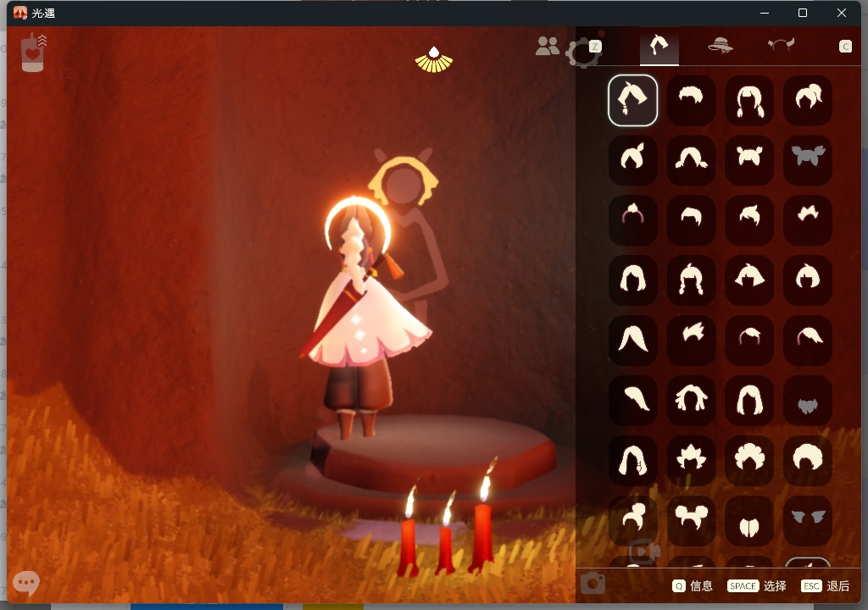Choose the swept spiky short hairstyle in the third row

click(749, 220)
